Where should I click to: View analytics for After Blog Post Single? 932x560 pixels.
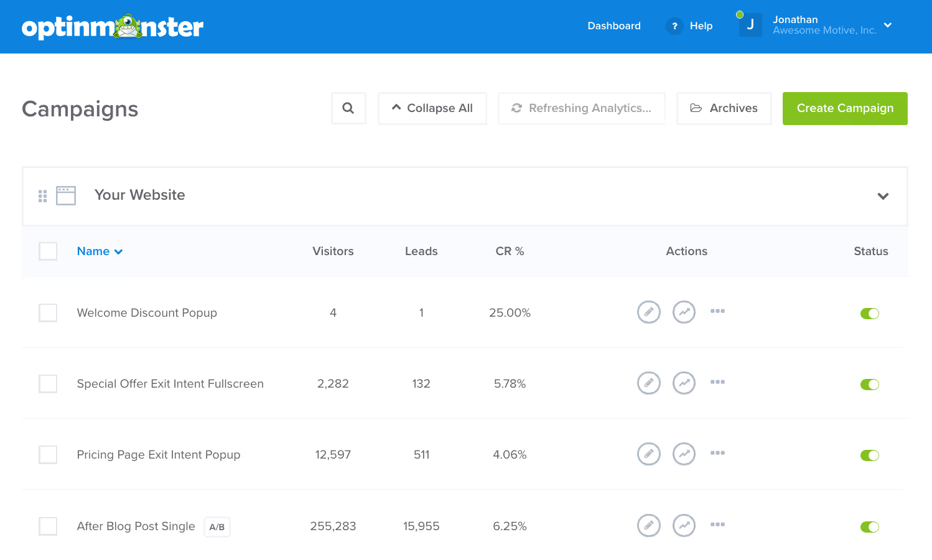(x=684, y=525)
